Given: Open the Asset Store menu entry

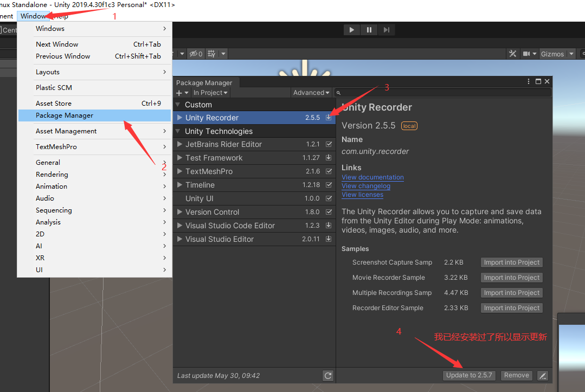Looking at the screenshot, I should tap(54, 103).
